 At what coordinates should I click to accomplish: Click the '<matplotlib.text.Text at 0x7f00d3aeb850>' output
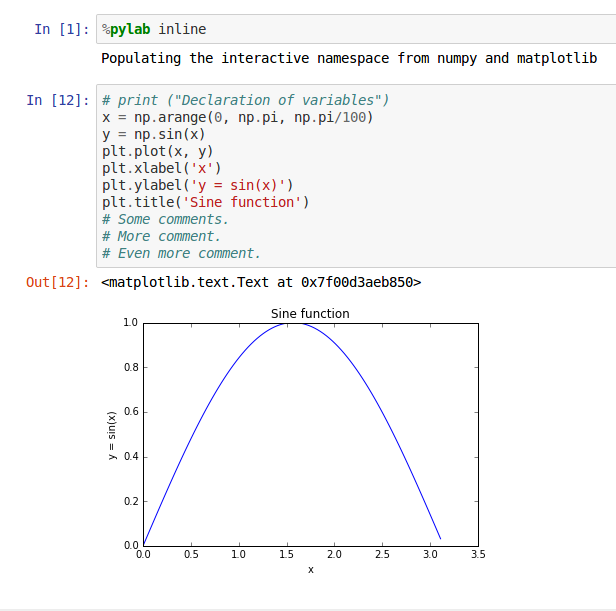point(261,282)
